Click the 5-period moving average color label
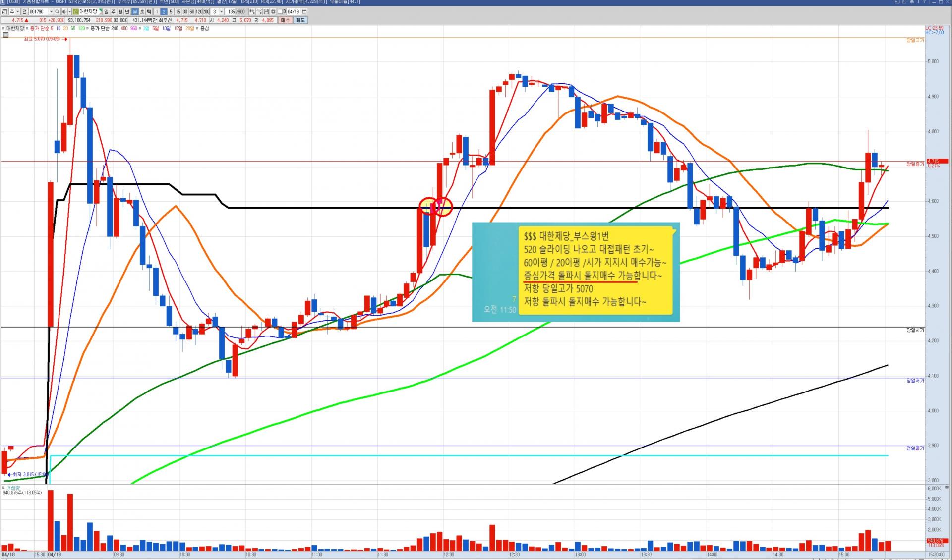 coord(52,28)
